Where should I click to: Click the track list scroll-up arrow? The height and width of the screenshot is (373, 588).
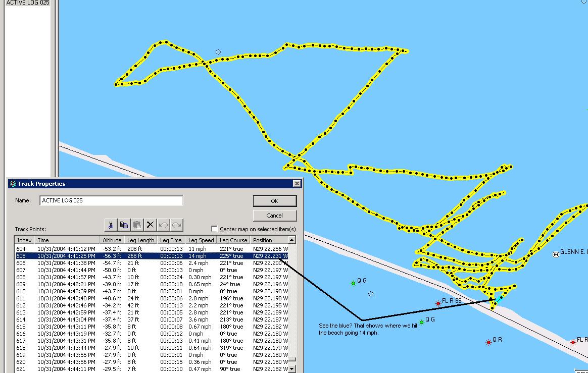pos(291,240)
